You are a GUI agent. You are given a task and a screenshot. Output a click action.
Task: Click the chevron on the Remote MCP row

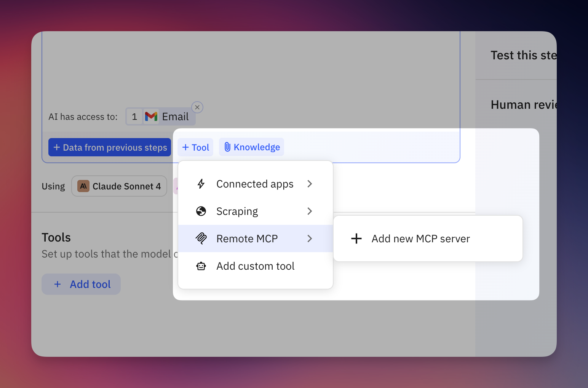point(310,239)
